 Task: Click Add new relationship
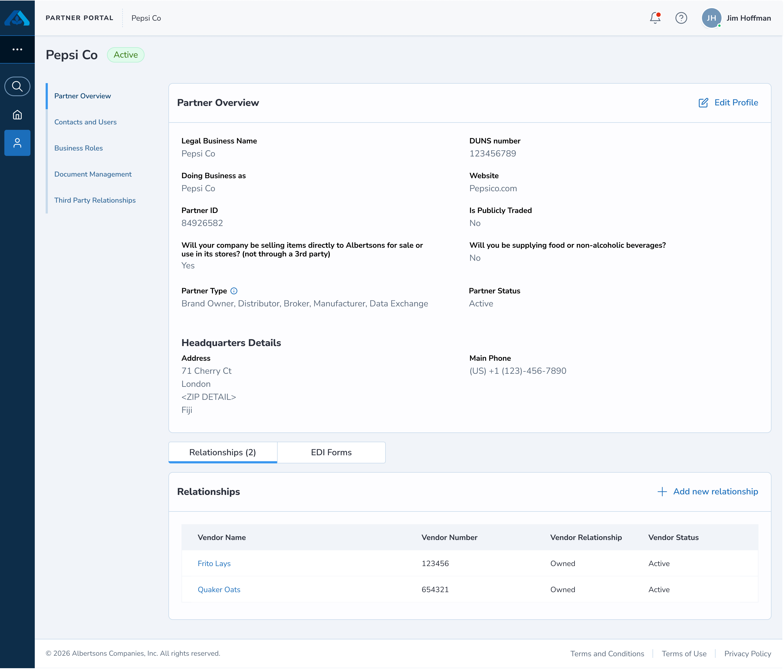(x=716, y=492)
